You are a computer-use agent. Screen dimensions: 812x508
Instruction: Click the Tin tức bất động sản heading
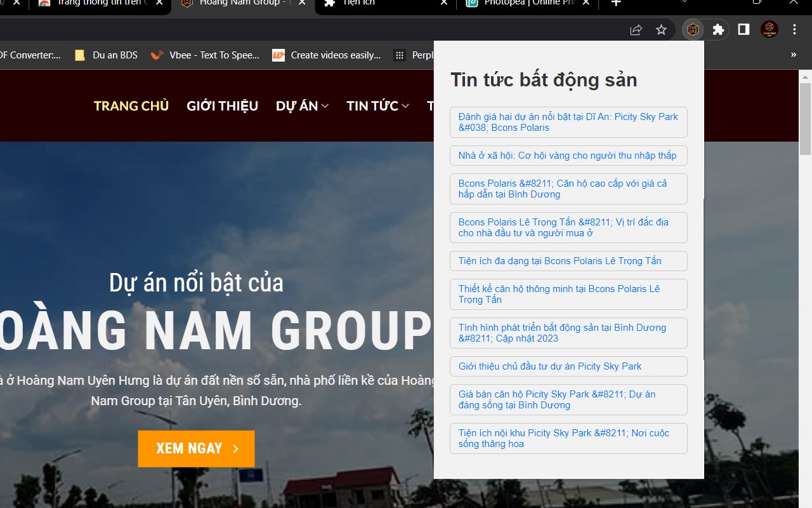tap(544, 80)
